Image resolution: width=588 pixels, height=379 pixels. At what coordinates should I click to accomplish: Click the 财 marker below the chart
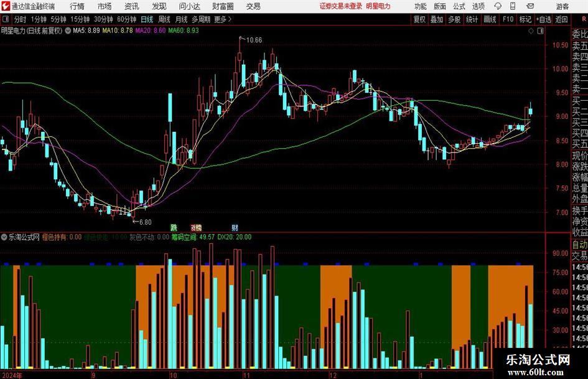point(235,227)
